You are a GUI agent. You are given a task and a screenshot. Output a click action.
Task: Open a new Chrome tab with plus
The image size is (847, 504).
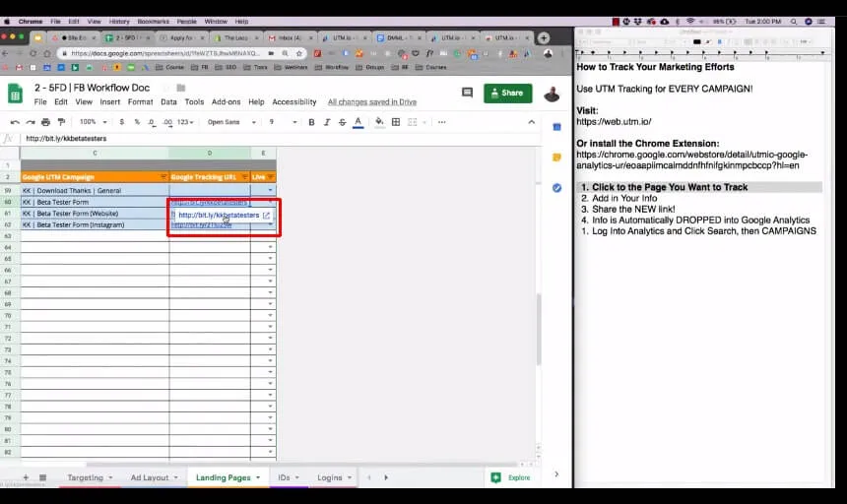(x=544, y=37)
